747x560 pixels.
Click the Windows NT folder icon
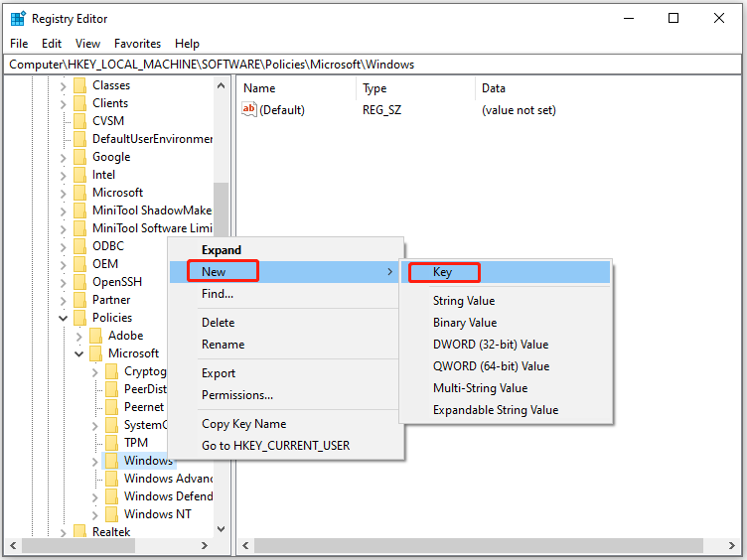coord(111,513)
